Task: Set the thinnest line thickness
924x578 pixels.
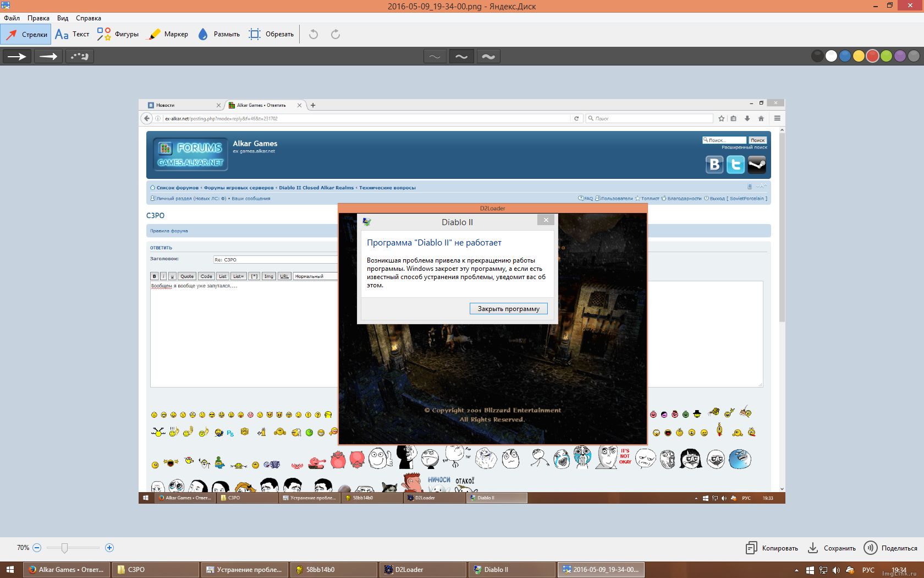Action: coord(435,56)
